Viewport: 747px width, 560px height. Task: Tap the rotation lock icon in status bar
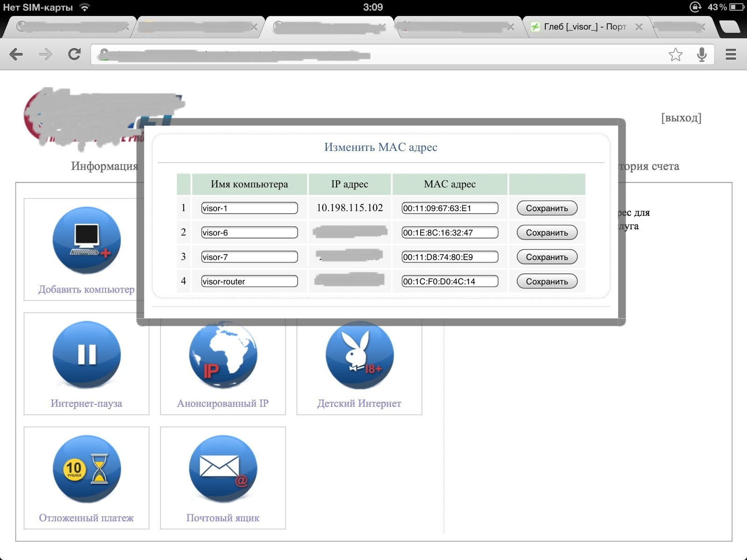click(x=695, y=7)
